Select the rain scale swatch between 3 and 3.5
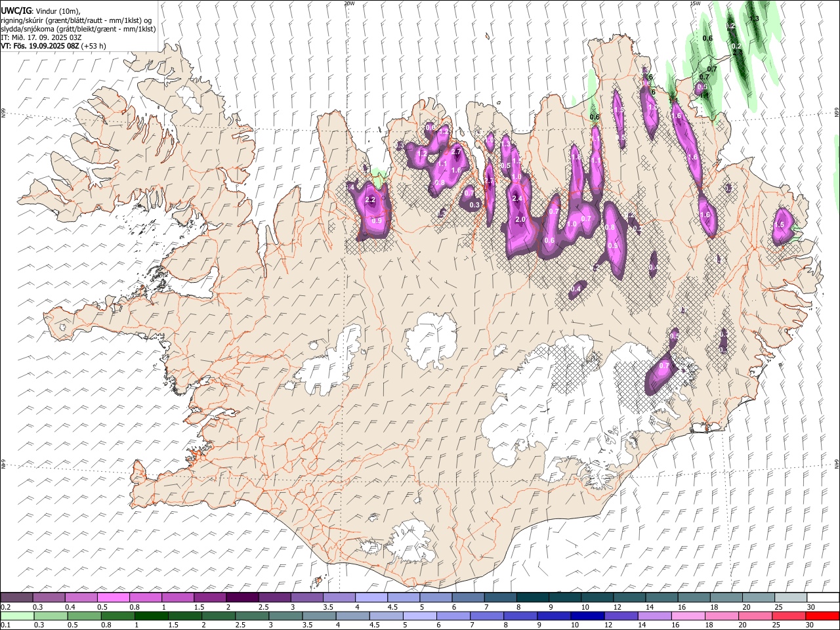840x630 pixels. 285,616
